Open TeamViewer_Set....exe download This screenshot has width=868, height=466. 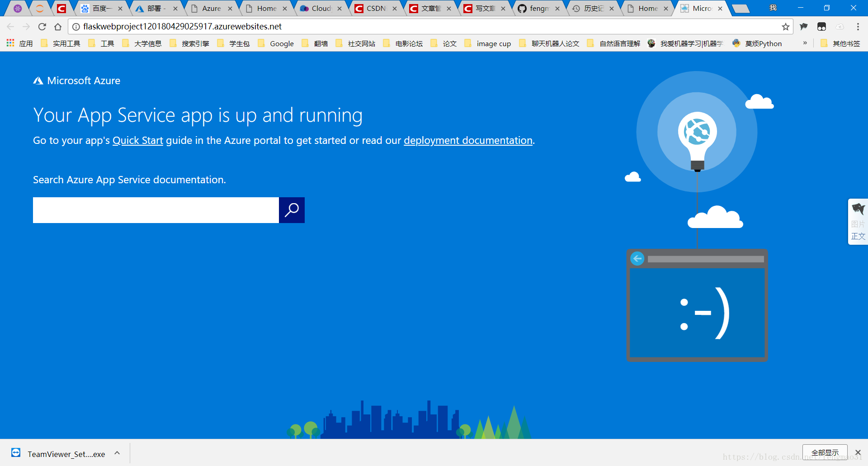[x=66, y=454]
